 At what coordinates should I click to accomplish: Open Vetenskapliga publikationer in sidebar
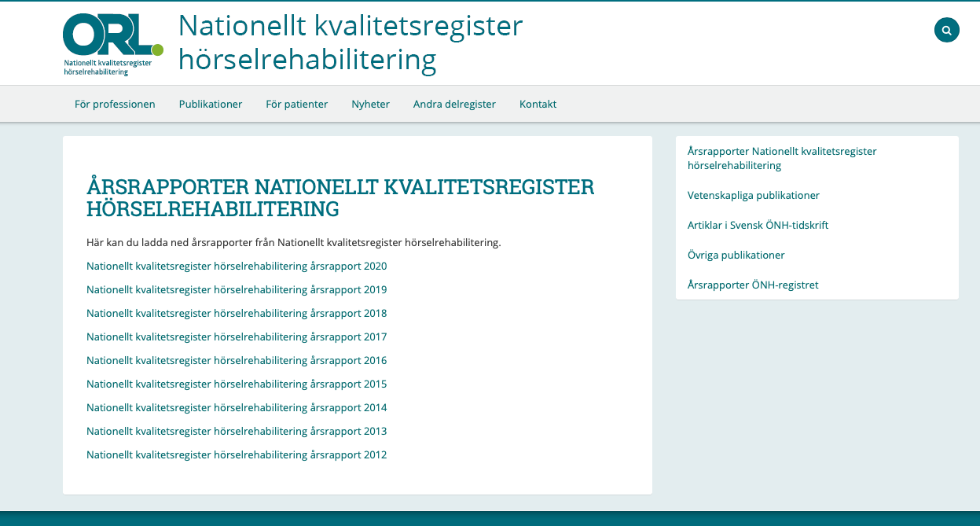(x=753, y=195)
